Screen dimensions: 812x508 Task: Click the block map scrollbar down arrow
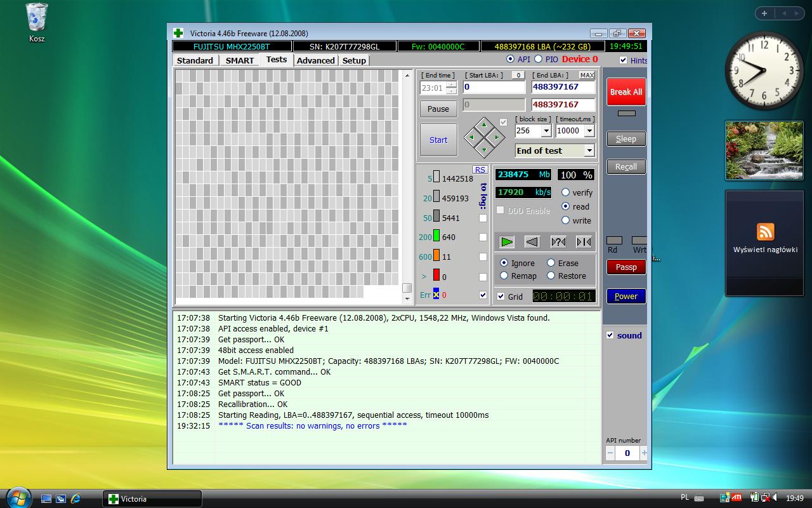[407, 298]
